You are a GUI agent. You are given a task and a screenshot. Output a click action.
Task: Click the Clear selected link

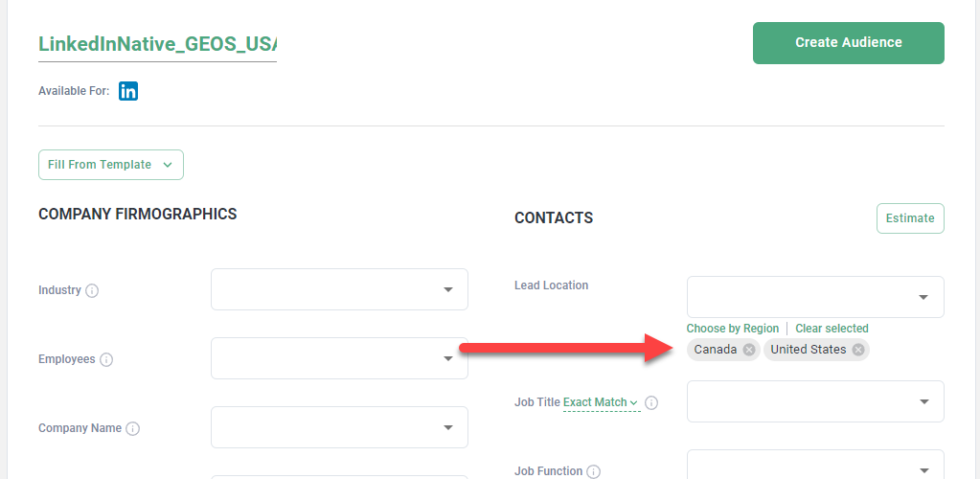[x=832, y=329]
